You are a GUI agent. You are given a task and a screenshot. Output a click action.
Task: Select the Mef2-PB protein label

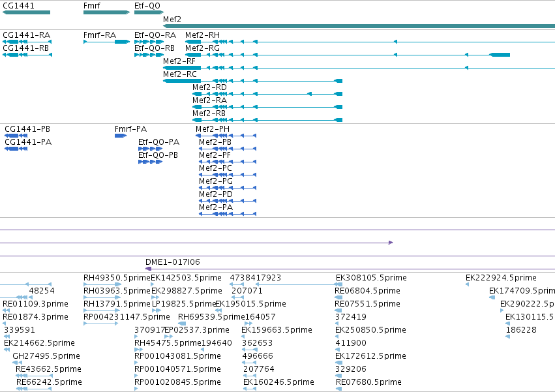coord(215,142)
